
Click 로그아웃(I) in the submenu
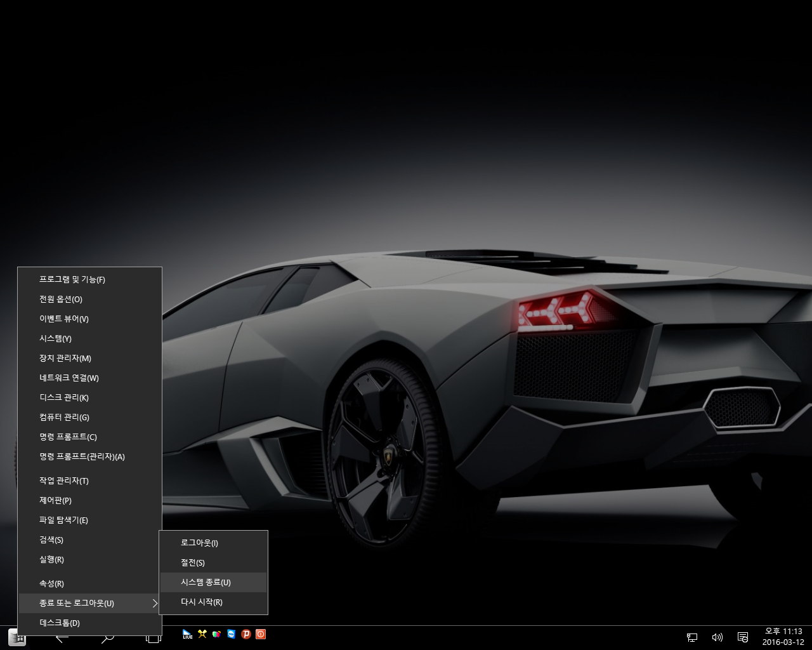click(x=213, y=543)
